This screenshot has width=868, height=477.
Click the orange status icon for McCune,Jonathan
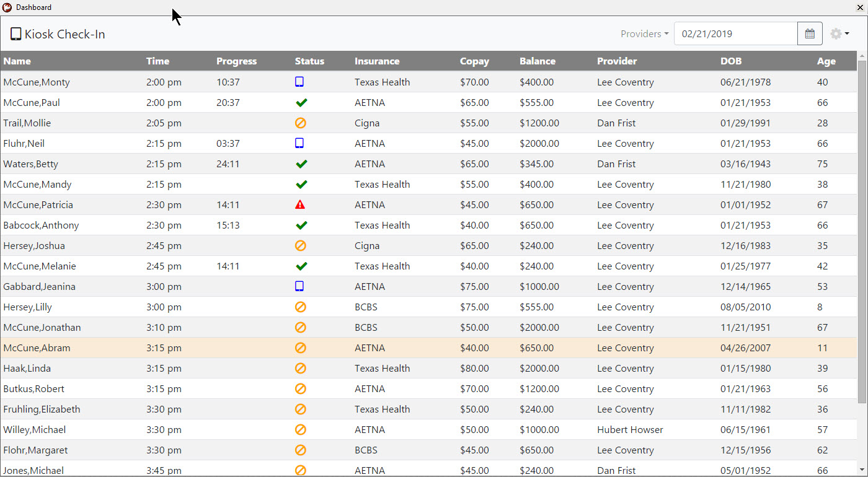pyautogui.click(x=301, y=327)
